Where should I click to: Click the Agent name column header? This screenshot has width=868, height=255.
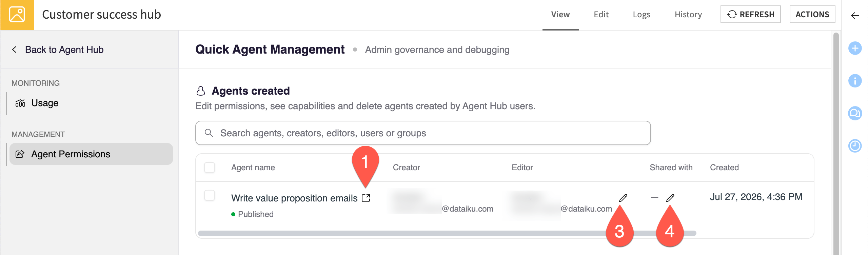253,168
